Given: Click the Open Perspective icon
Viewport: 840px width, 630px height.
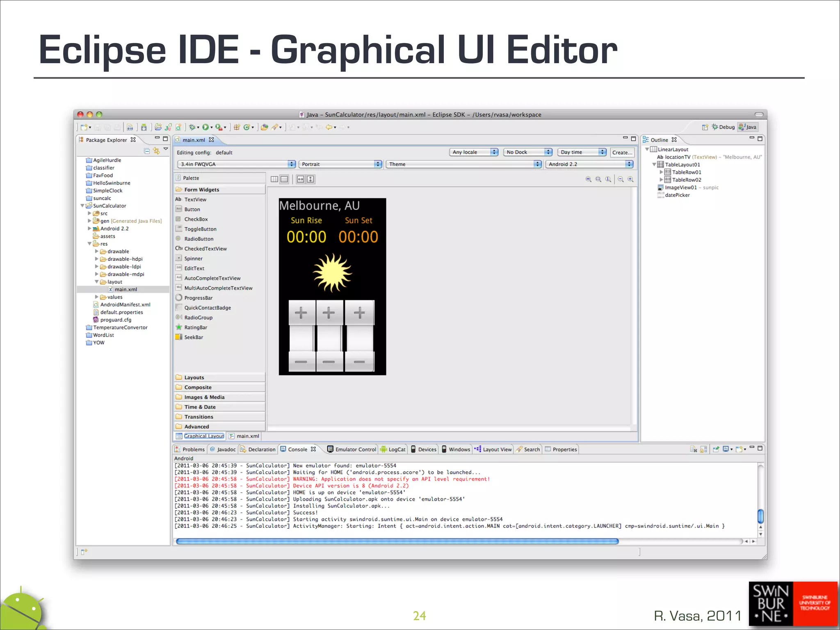Looking at the screenshot, I should pyautogui.click(x=705, y=127).
